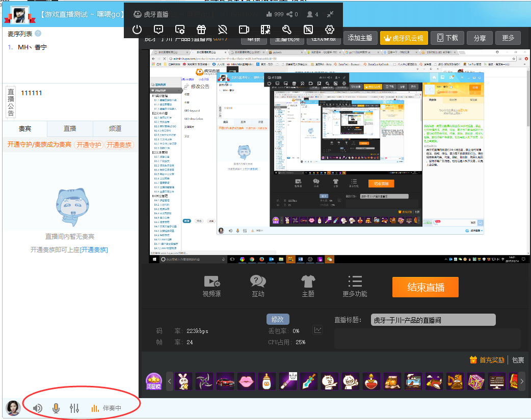Image resolution: width=531 pixels, height=420 pixels.
Task: Click the 111111 announcement text
Action: tap(32, 93)
